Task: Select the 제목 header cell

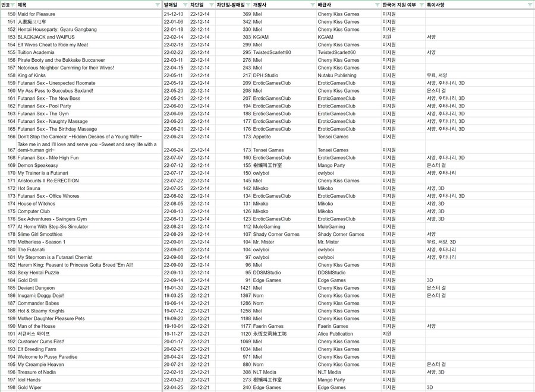Action: pyautogui.click(x=89, y=5)
